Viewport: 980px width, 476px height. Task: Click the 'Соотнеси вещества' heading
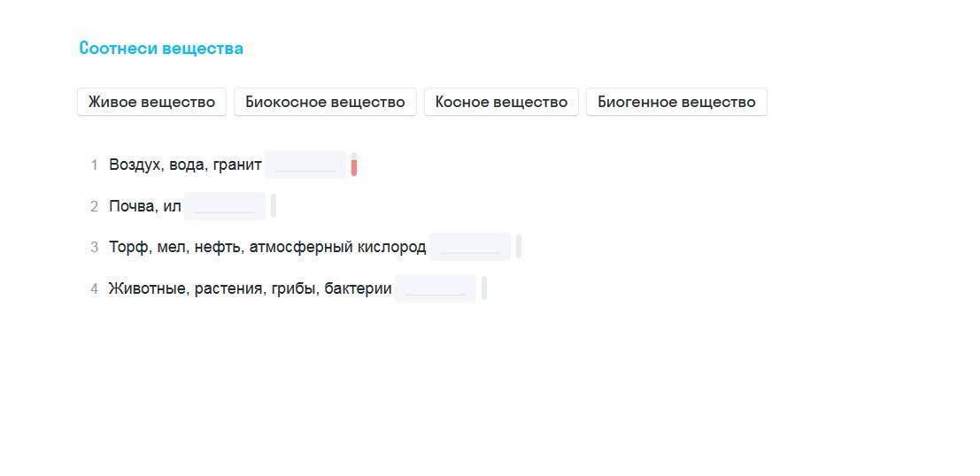[x=161, y=49]
